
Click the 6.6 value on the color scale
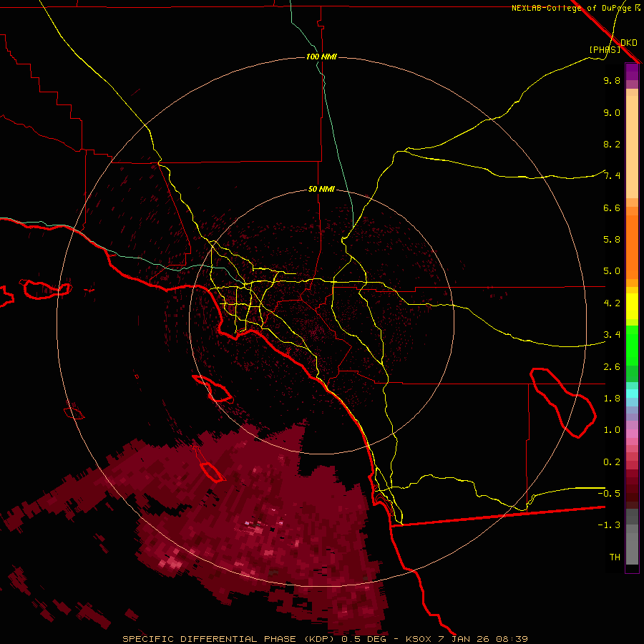pos(612,208)
